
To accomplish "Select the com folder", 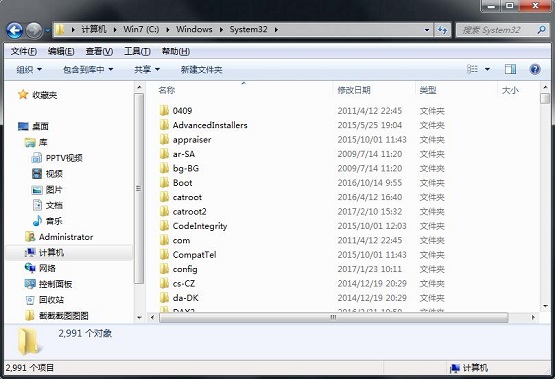I will click(181, 240).
